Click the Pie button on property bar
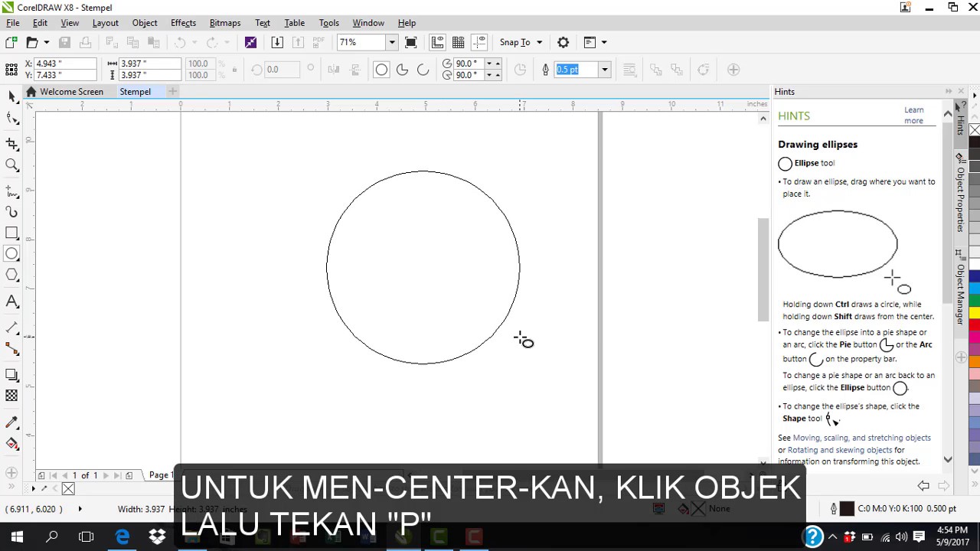The height and width of the screenshot is (551, 980). click(x=402, y=70)
